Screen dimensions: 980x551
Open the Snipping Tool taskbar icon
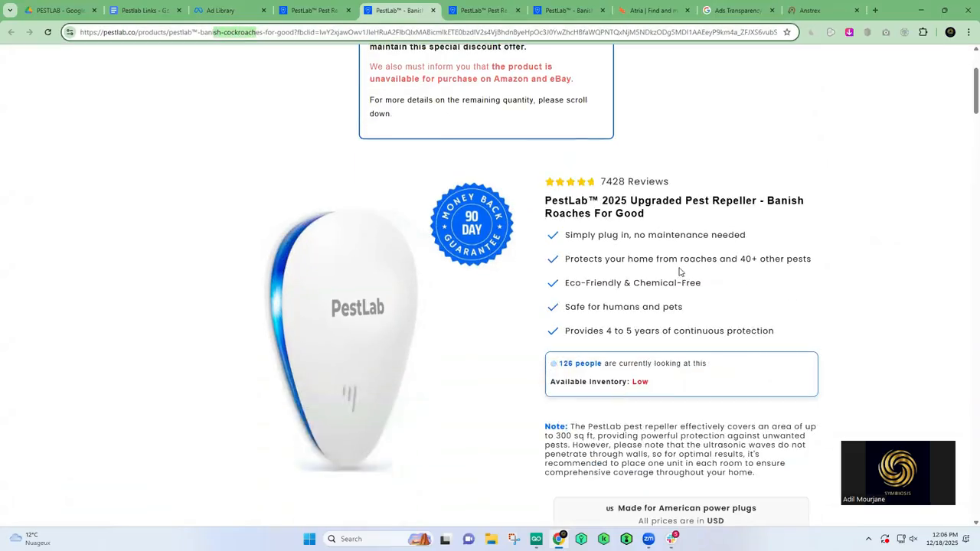pos(514,539)
